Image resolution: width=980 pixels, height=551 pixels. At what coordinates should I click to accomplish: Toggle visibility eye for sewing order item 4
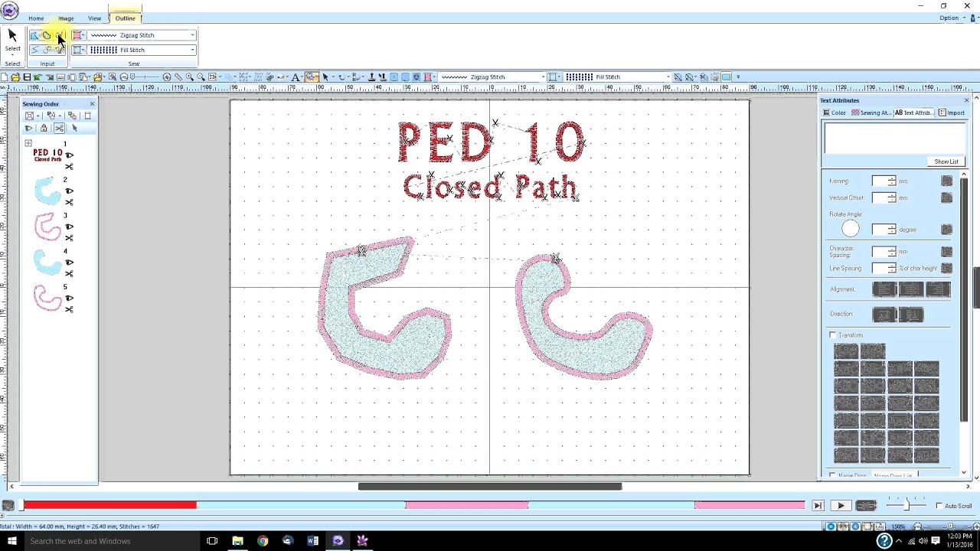(69, 262)
